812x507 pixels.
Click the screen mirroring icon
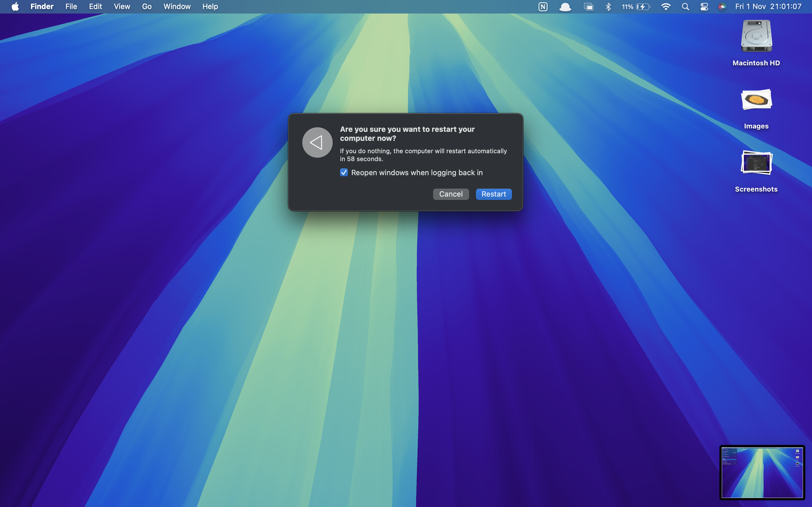pos(588,7)
